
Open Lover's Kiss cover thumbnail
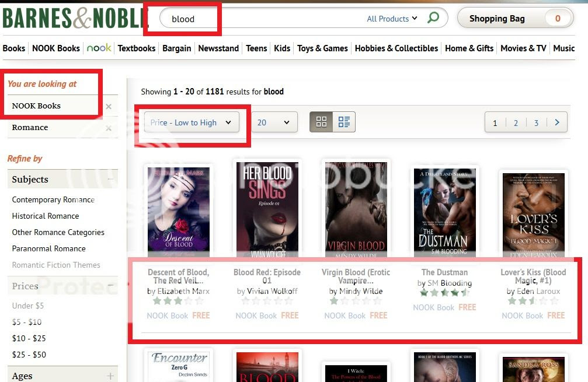(x=534, y=215)
